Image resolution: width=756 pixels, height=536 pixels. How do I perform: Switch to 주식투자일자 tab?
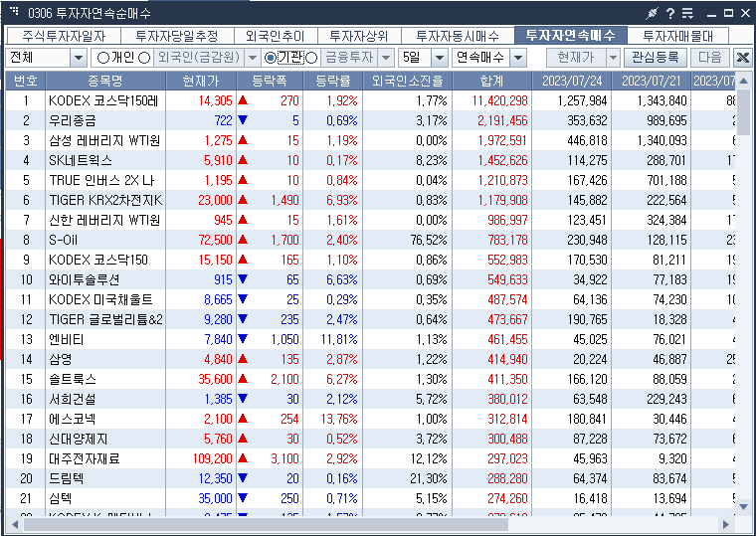(64, 36)
